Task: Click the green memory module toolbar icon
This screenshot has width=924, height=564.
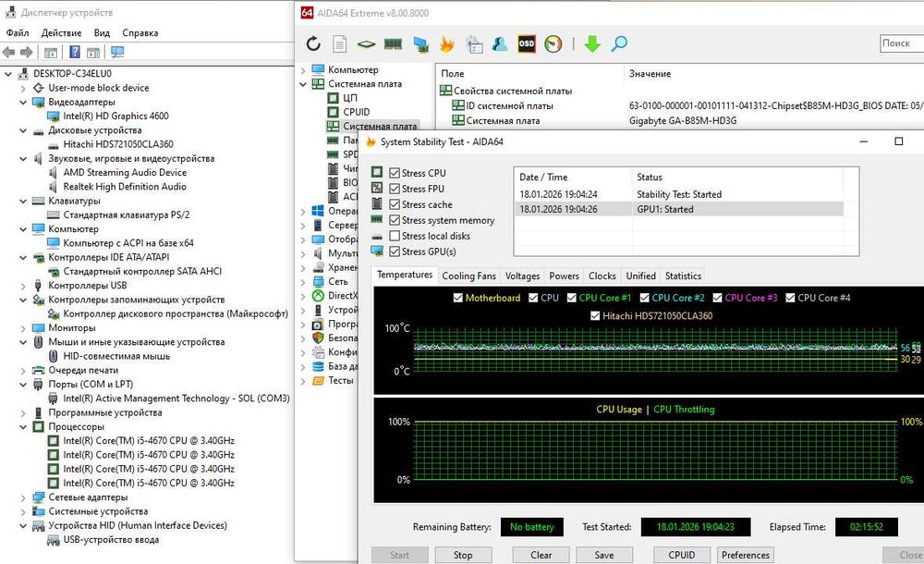Action: [x=393, y=43]
